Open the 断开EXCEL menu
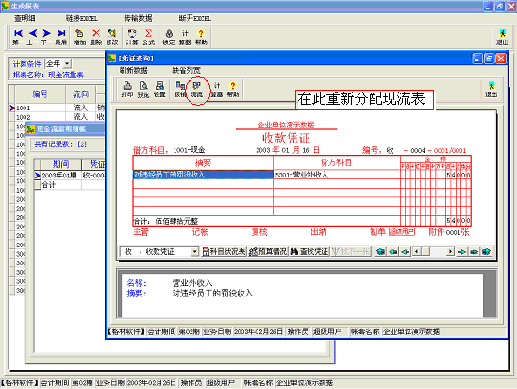 [195, 18]
